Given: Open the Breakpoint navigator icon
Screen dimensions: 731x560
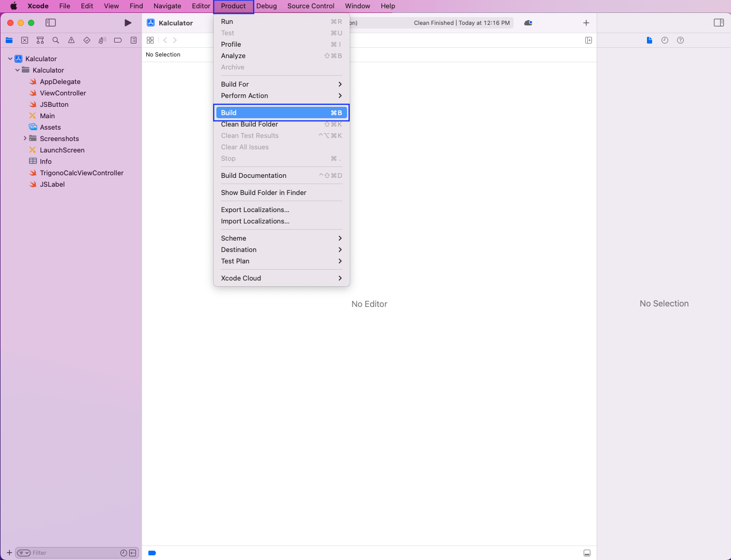Looking at the screenshot, I should 118,40.
